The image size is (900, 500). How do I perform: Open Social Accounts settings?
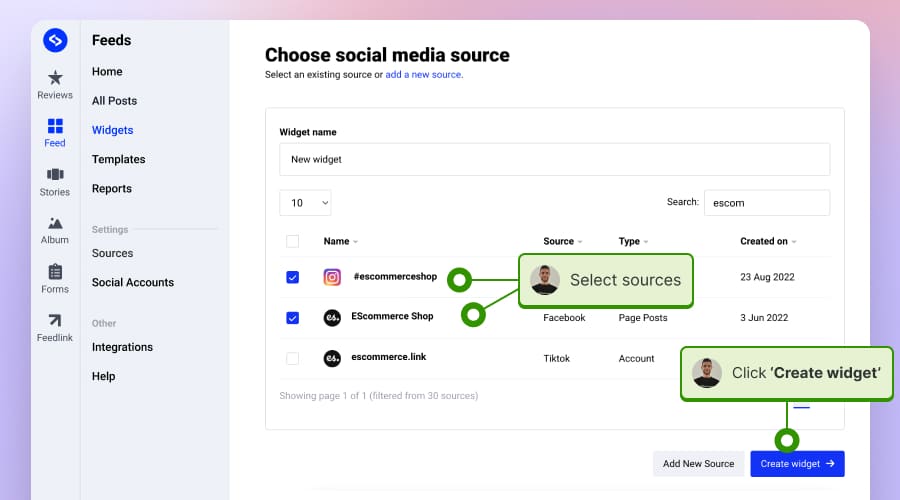pos(133,282)
